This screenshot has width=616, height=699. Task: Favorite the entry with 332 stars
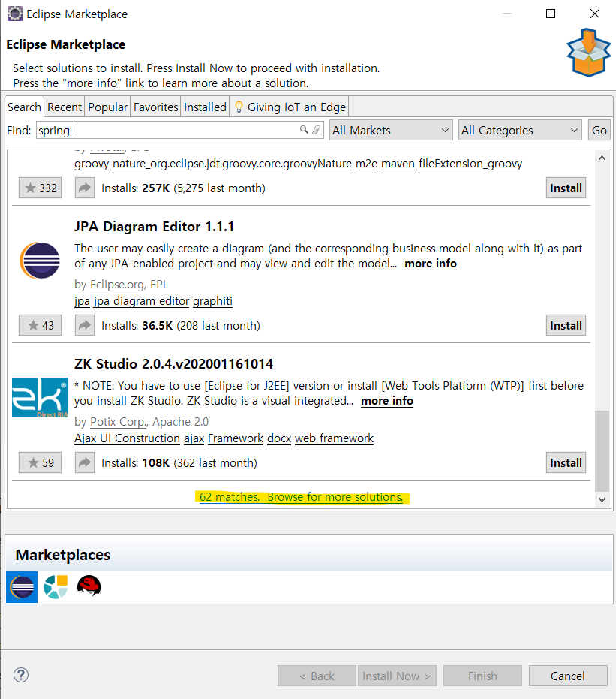(40, 188)
